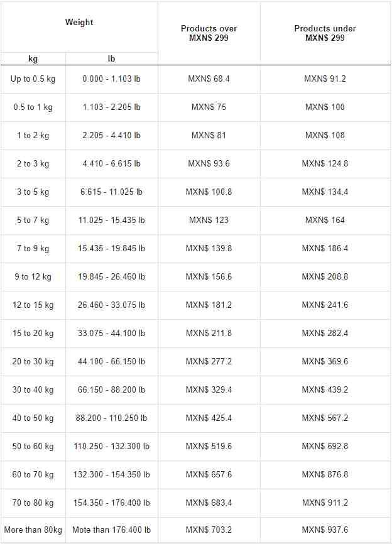The width and height of the screenshot is (392, 544).
Task: Click the MXN$ 208.8 price cell
Action: click(x=325, y=276)
